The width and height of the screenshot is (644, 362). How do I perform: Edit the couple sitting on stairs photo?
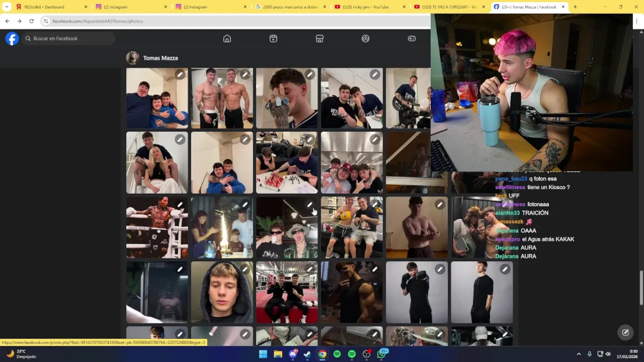point(180,139)
